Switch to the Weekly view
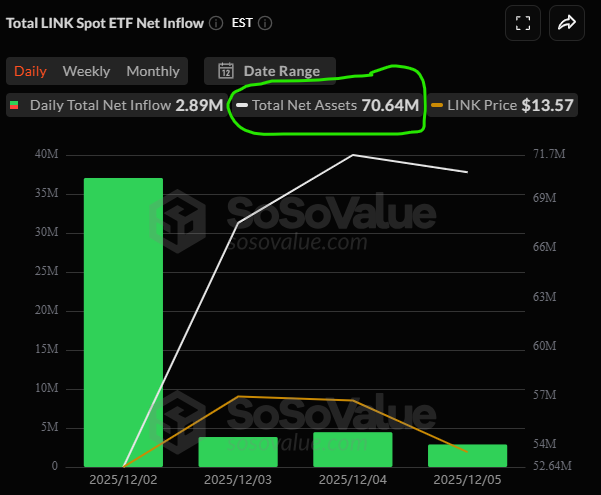The image size is (601, 495). click(86, 71)
